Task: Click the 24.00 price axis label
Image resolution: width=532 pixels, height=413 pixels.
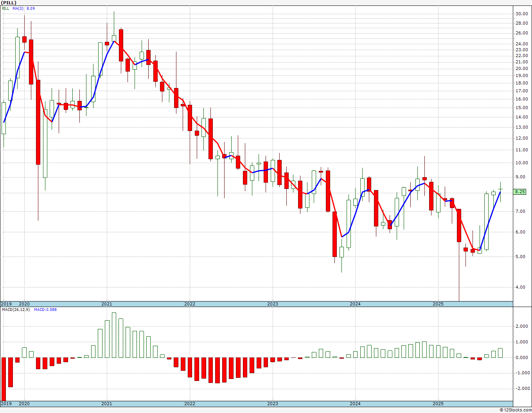Action: (x=521, y=44)
